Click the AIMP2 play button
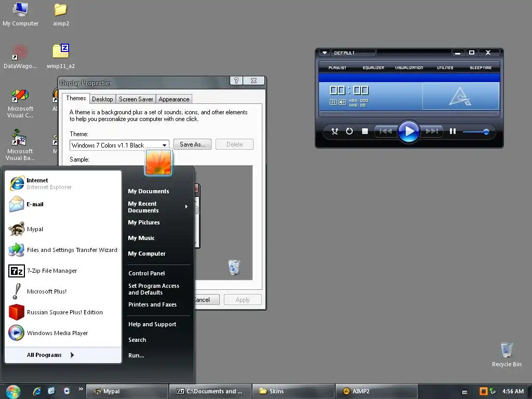532x399 pixels. (x=408, y=131)
